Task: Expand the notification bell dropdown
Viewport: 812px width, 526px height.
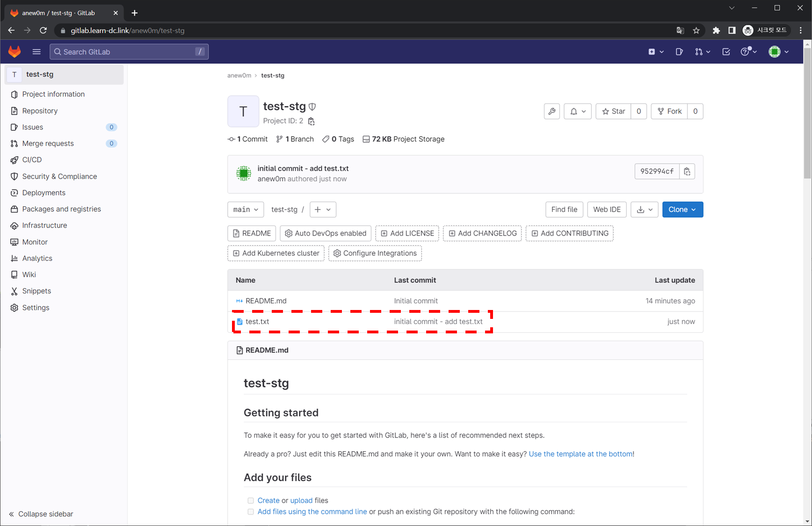Action: (578, 111)
